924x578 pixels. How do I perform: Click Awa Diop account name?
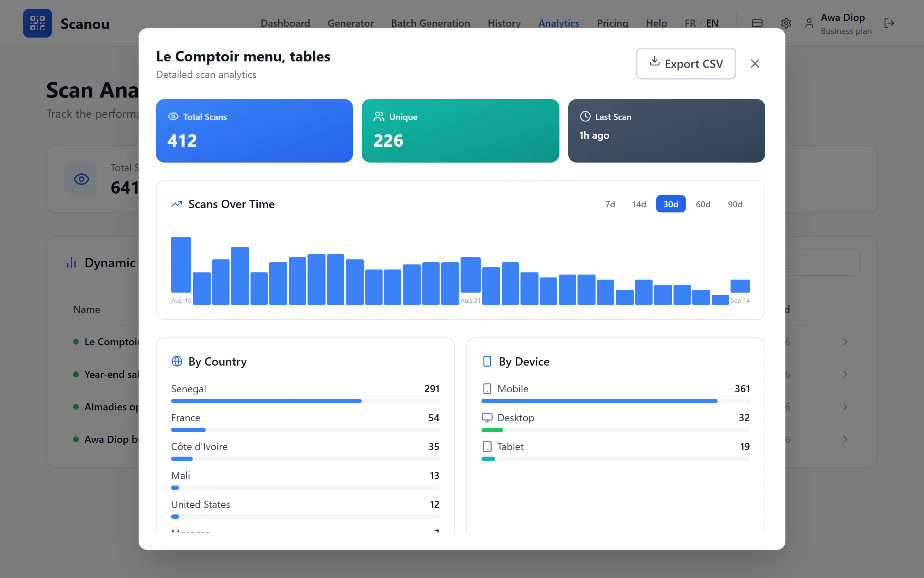point(843,18)
